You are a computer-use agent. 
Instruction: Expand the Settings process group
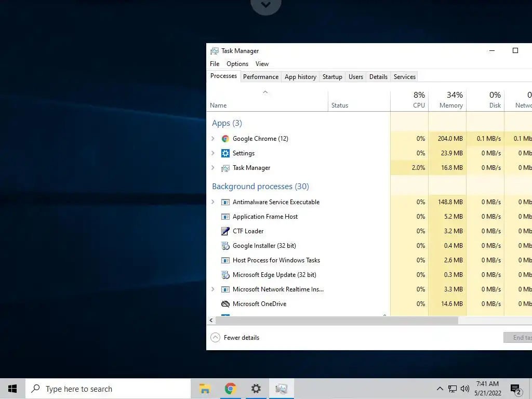pyautogui.click(x=212, y=153)
